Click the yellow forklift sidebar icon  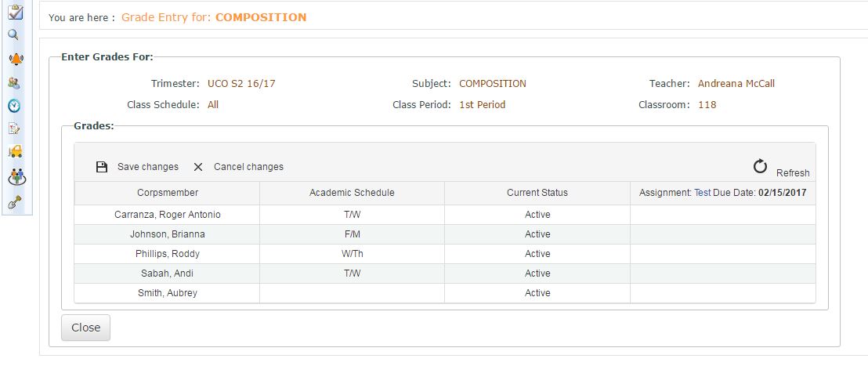(x=15, y=152)
